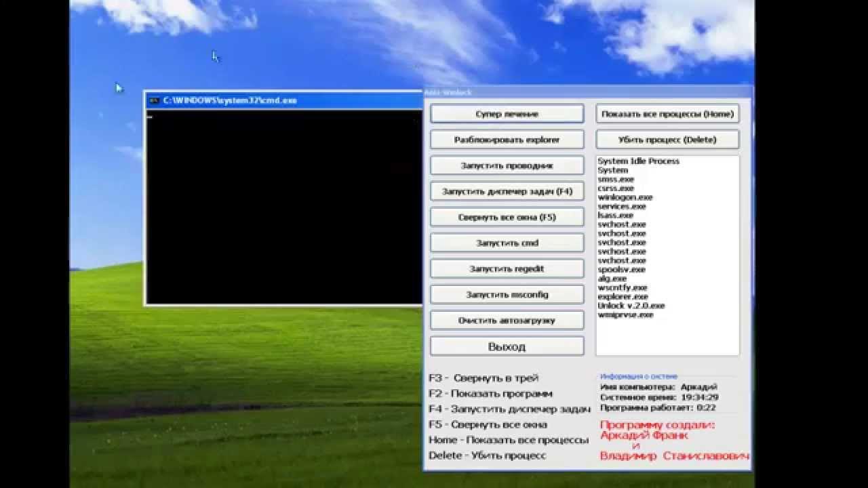
Task: Select Unlock v.2.0.exe in process list
Action: [x=631, y=306]
